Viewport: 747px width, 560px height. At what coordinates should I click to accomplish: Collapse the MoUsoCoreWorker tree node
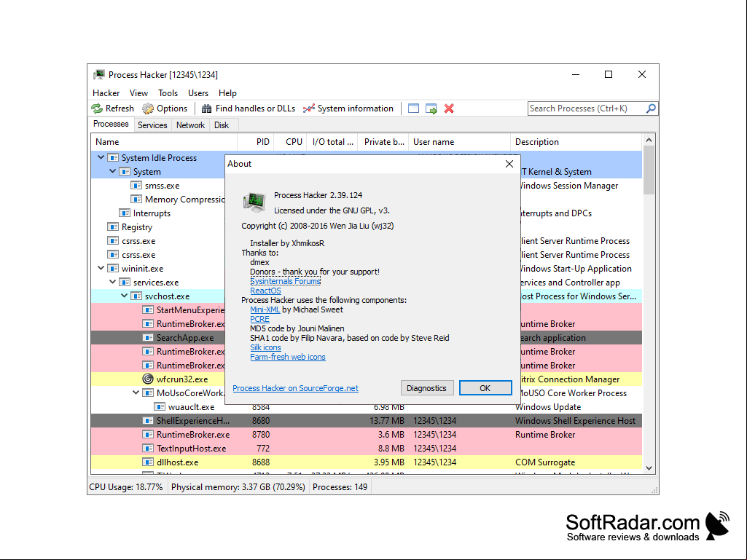(x=136, y=393)
